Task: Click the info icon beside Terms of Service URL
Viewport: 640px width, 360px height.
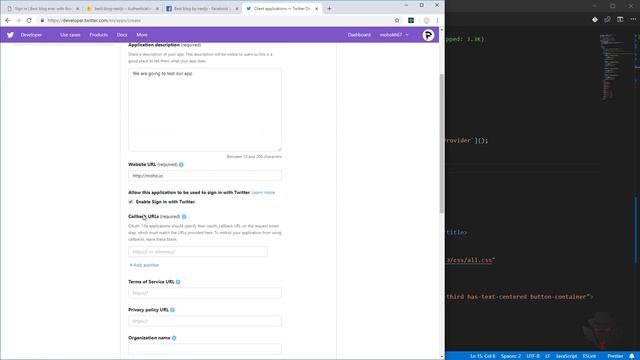Action: point(178,282)
